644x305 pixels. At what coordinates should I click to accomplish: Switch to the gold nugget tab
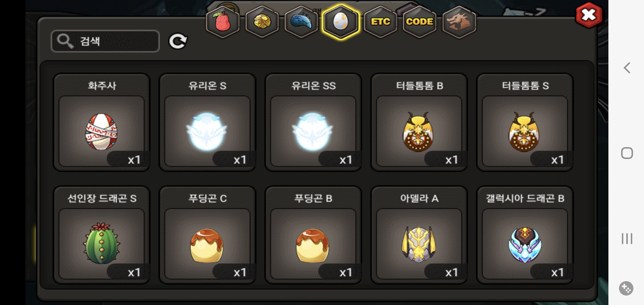tap(262, 22)
